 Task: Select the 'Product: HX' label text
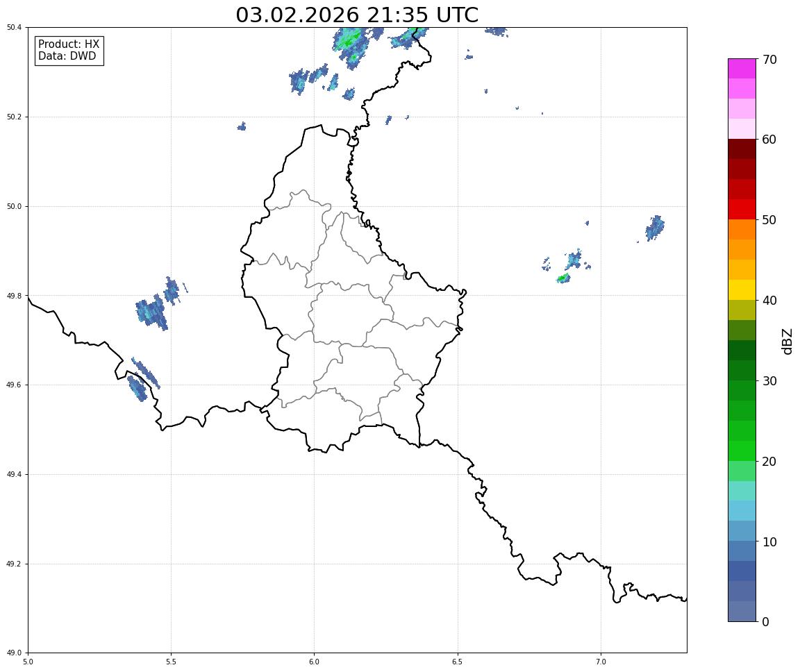click(x=69, y=44)
